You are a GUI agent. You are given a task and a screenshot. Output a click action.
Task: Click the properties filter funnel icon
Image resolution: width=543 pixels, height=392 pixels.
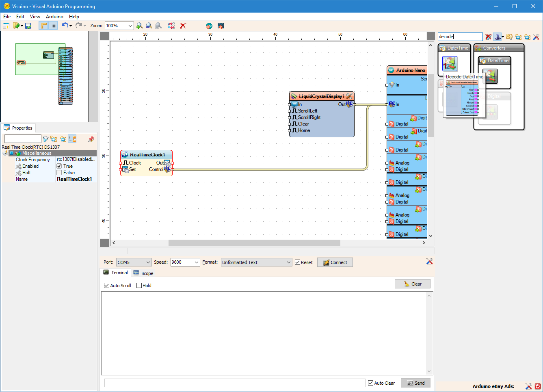(46, 139)
